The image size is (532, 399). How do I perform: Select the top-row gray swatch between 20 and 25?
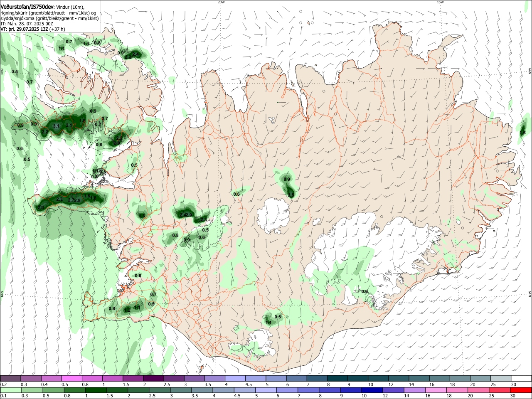(481, 379)
